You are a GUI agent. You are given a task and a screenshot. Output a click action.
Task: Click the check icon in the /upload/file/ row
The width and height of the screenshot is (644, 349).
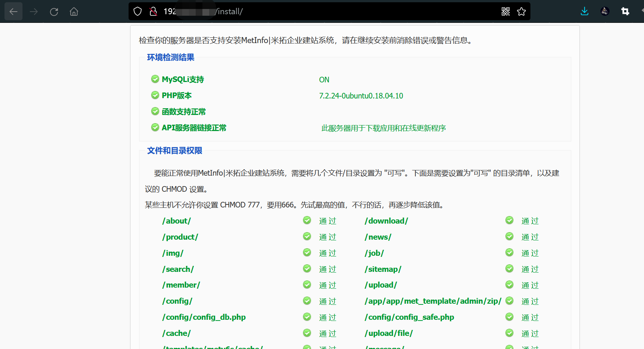point(509,333)
